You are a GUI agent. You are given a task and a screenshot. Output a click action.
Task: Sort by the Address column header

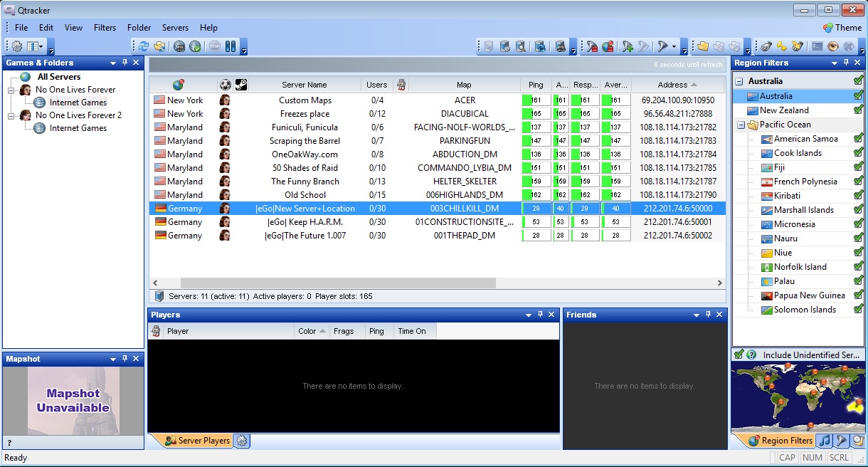click(678, 85)
